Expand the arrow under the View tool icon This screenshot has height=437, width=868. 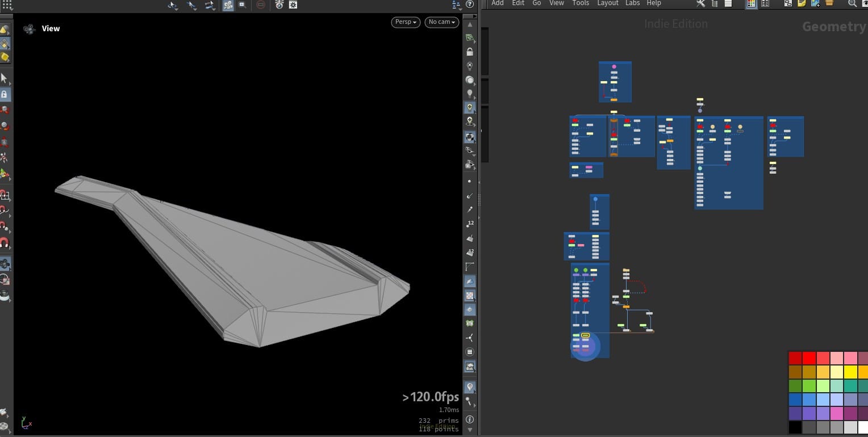pos(177,9)
